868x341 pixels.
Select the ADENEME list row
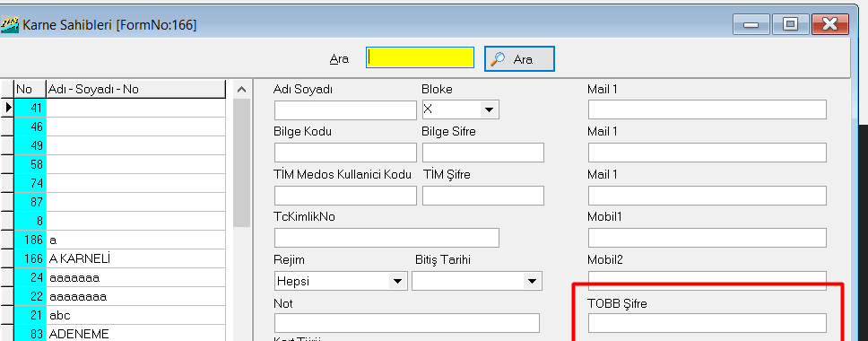pos(119,334)
